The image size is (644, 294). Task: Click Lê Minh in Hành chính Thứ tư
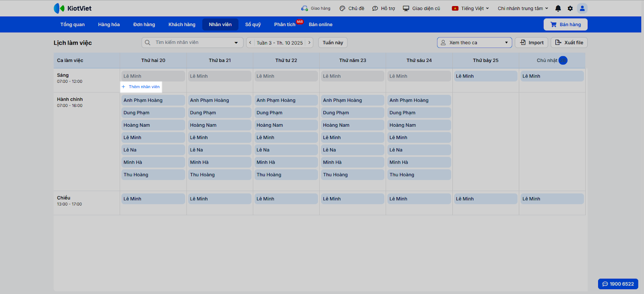[x=286, y=138]
